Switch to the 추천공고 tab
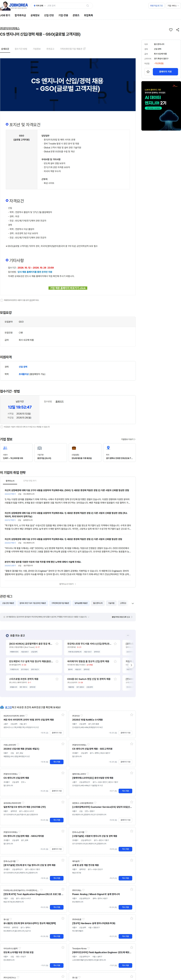Screen dimensions: 181x980 50,49
